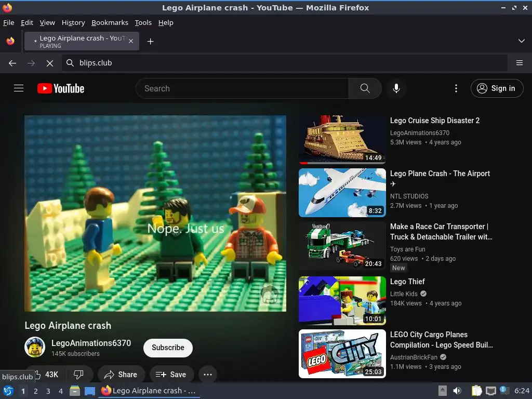
Task: Click the blips.club address bar
Action: pyautogui.click(x=284, y=63)
